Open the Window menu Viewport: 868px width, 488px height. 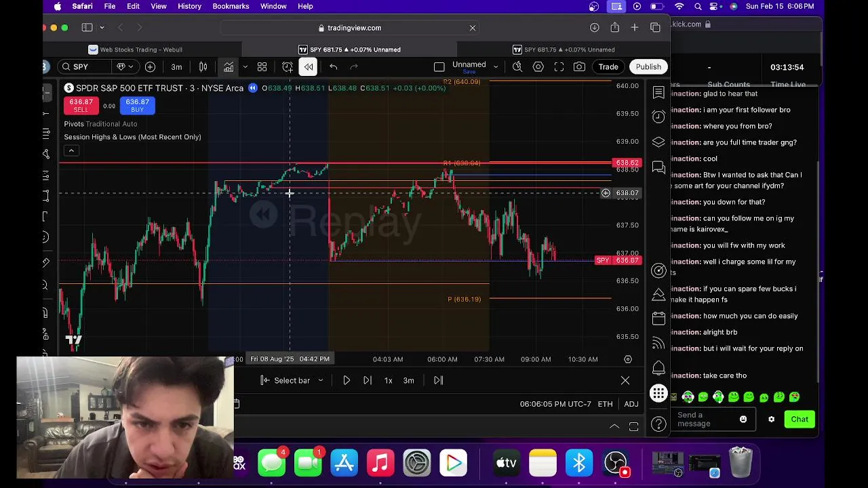tap(273, 6)
